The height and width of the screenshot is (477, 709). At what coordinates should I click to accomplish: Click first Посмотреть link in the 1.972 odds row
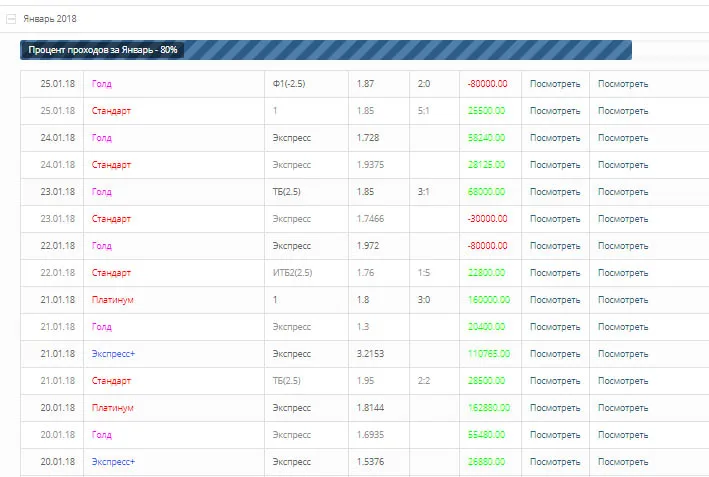pyautogui.click(x=555, y=246)
